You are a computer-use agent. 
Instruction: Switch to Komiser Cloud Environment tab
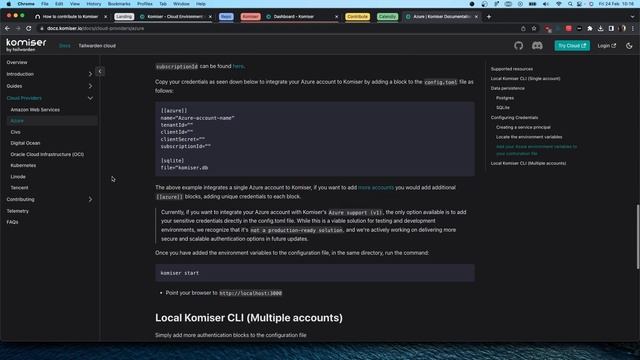click(175, 17)
